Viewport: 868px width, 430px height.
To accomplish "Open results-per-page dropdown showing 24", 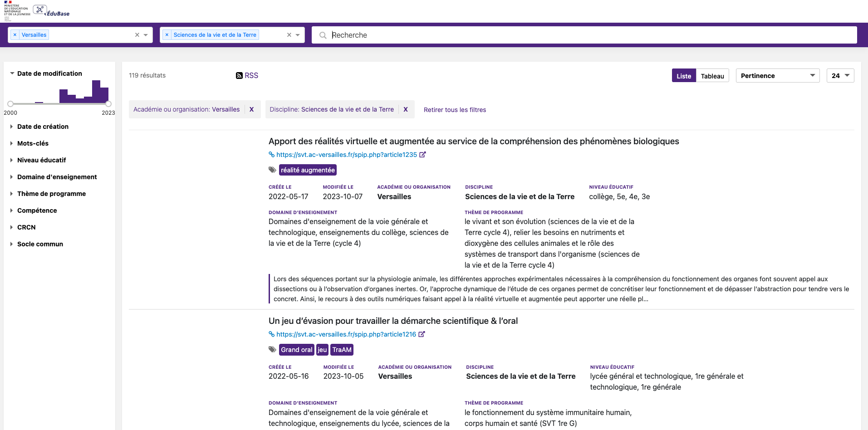I will click(840, 76).
